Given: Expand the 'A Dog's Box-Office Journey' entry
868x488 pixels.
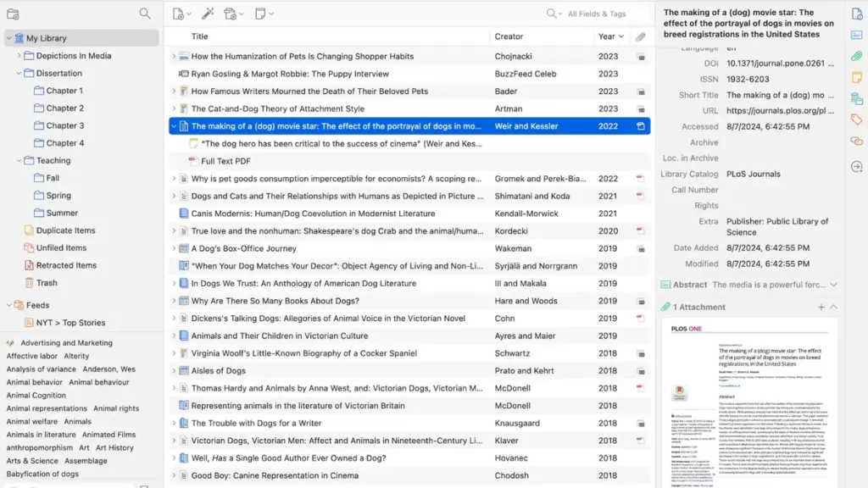Looking at the screenshot, I should click(x=175, y=250).
